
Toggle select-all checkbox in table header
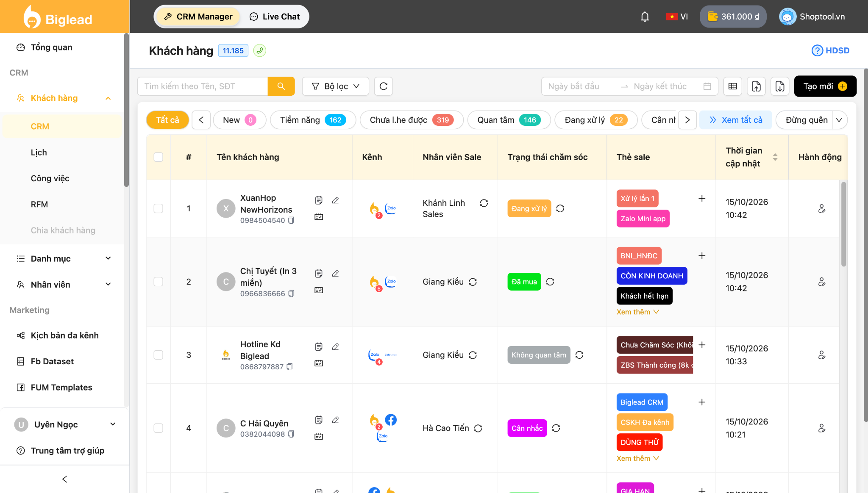(x=159, y=157)
